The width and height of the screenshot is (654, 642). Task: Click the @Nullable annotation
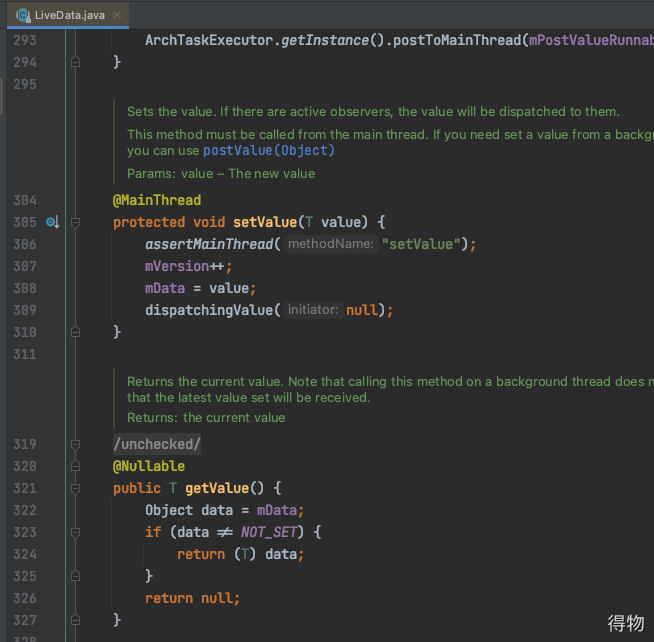[x=149, y=466]
